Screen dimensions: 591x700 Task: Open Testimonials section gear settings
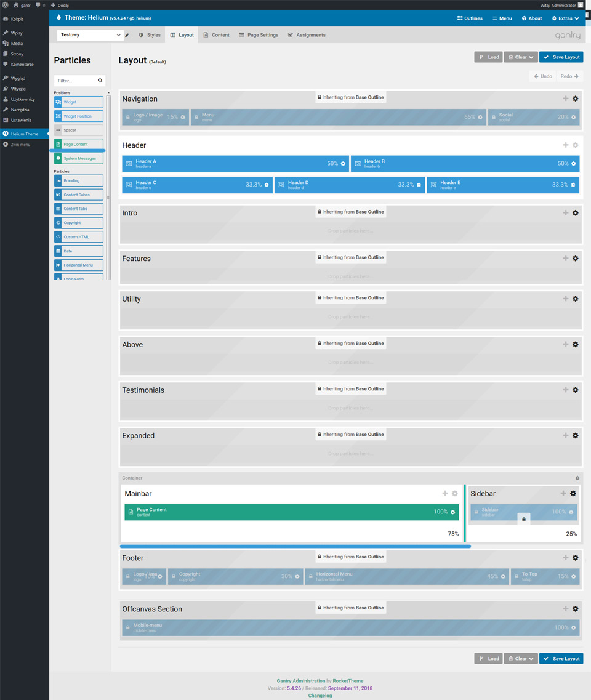(576, 390)
